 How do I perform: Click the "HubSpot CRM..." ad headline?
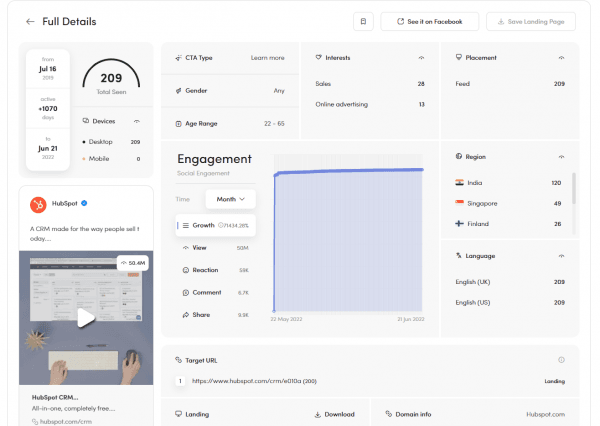click(55, 398)
